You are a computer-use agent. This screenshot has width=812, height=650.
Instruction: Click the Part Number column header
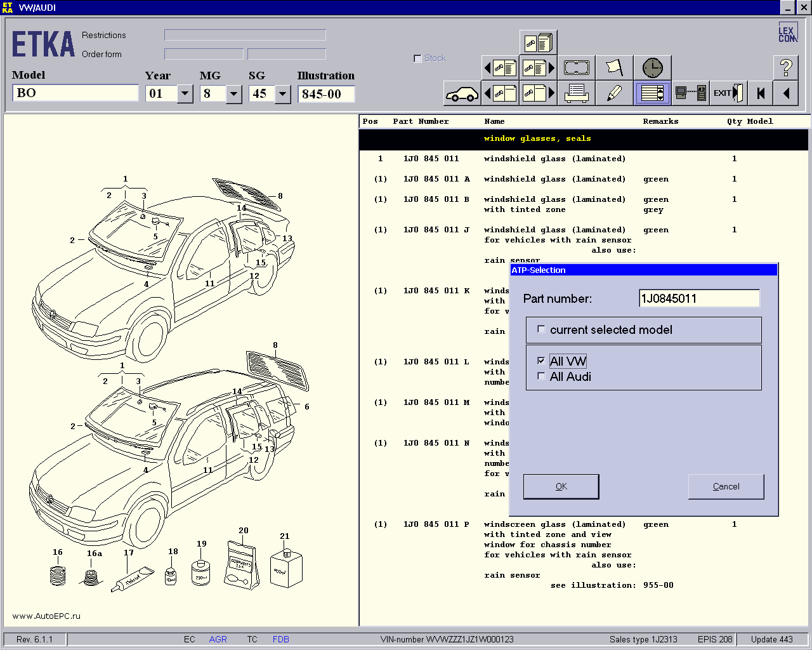click(421, 121)
